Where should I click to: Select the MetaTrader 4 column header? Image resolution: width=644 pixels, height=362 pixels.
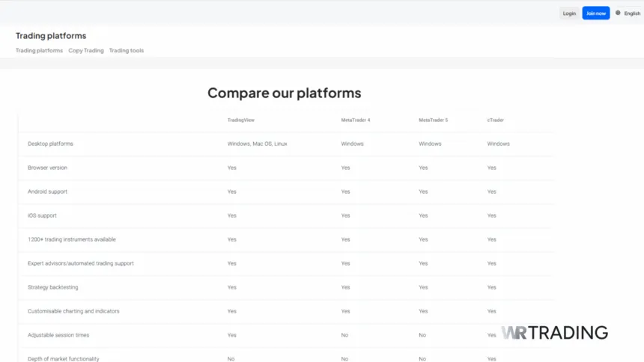(x=356, y=120)
